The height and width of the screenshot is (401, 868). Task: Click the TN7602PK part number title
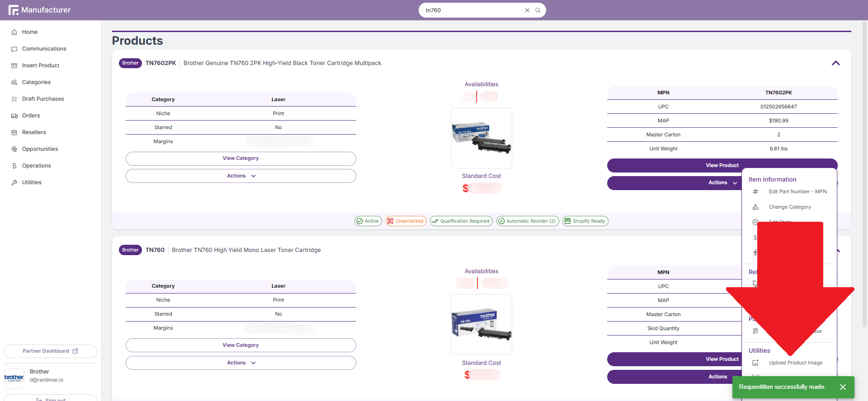tap(160, 63)
